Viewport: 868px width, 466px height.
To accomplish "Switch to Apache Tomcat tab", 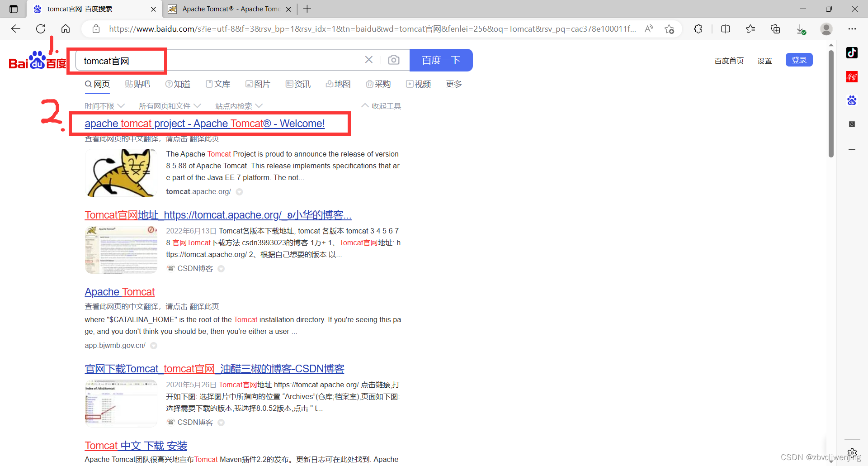I will (230, 9).
